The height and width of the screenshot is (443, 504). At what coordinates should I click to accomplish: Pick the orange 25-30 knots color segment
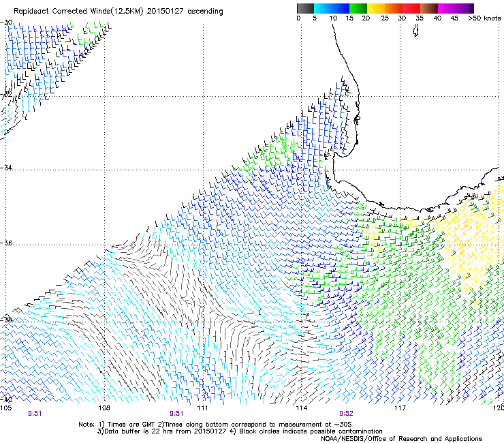coord(394,8)
